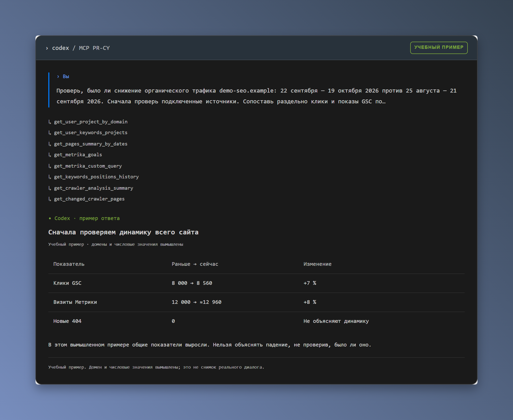This screenshot has height=420, width=513.
Task: Click the Раньше → сейчас column header
Action: click(x=195, y=264)
